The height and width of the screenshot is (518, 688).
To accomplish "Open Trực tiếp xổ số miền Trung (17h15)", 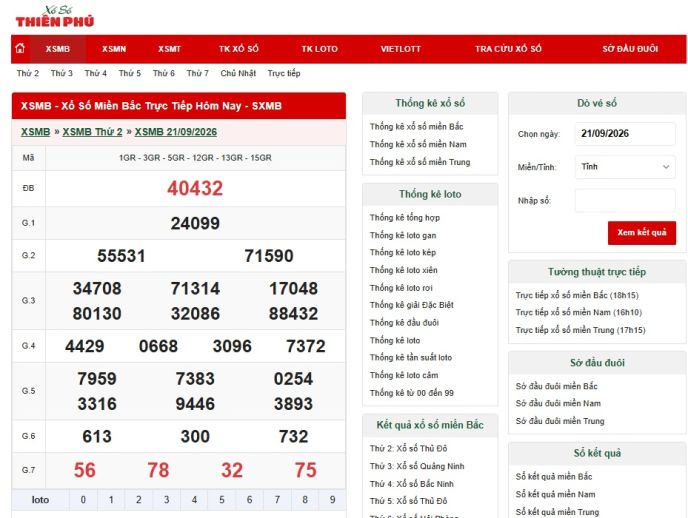I will pos(580,330).
